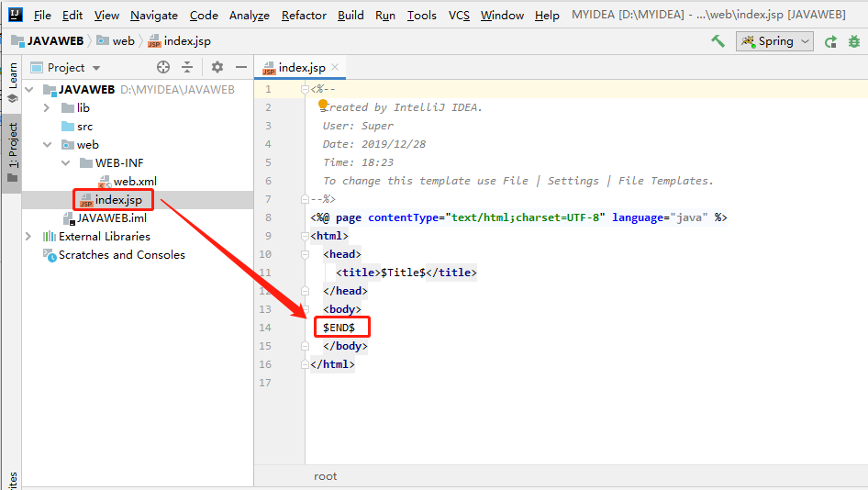Open the Window menu

502,16
